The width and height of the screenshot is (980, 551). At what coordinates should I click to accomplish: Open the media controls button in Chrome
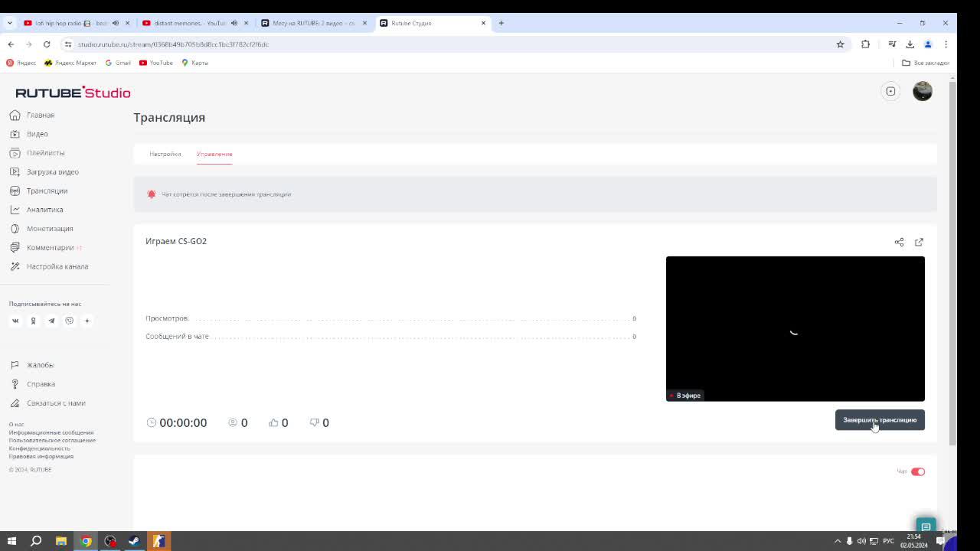(x=891, y=44)
